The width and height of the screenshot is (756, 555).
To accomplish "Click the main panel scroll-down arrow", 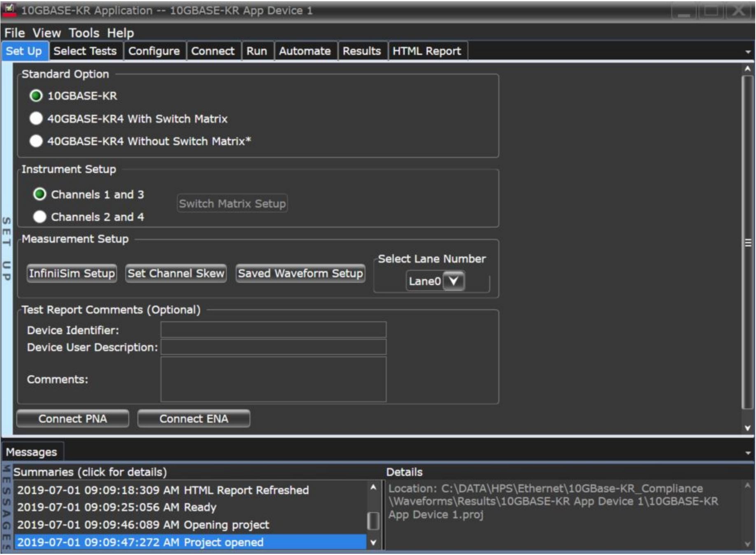I will click(747, 428).
